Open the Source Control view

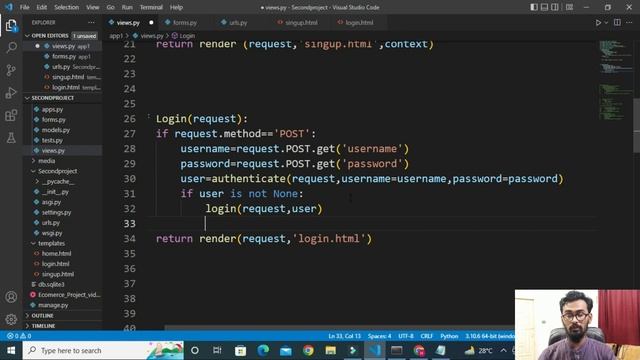pyautogui.click(x=11, y=70)
